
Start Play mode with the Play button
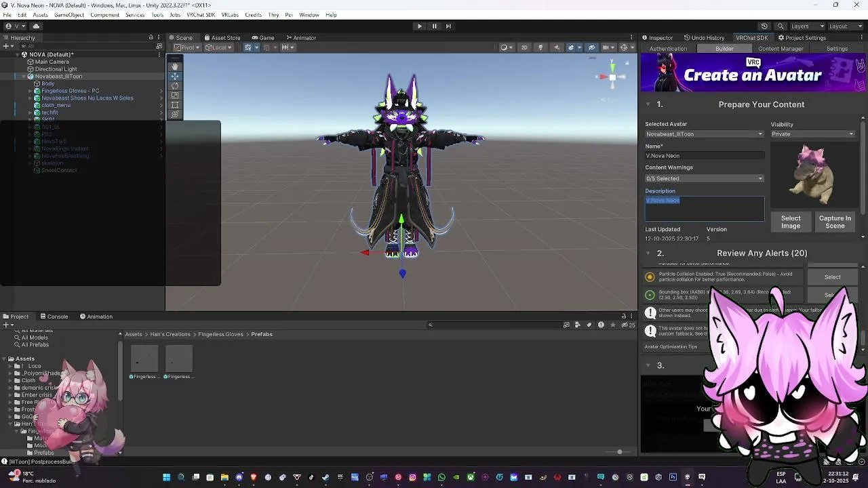coord(419,26)
